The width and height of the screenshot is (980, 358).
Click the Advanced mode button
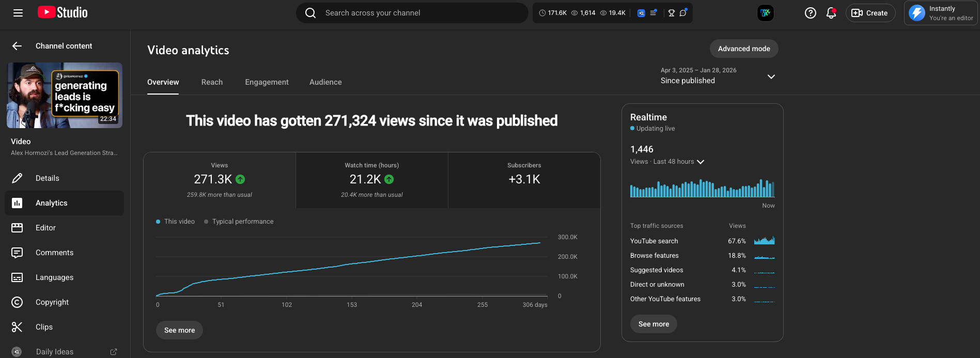[x=743, y=49]
